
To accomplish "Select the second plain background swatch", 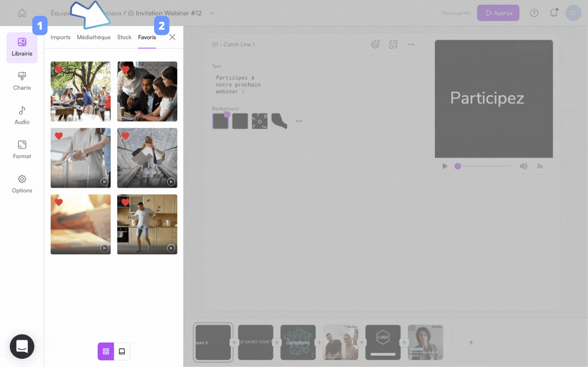I will (240, 121).
